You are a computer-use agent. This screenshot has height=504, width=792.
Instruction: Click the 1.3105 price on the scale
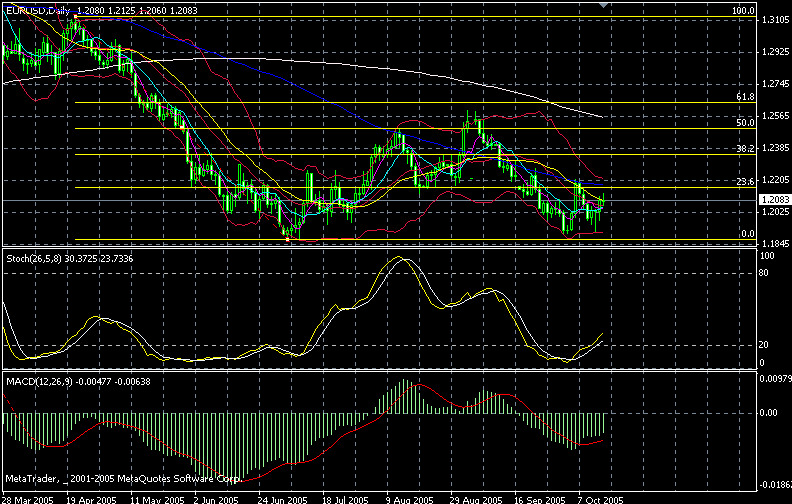(774, 20)
